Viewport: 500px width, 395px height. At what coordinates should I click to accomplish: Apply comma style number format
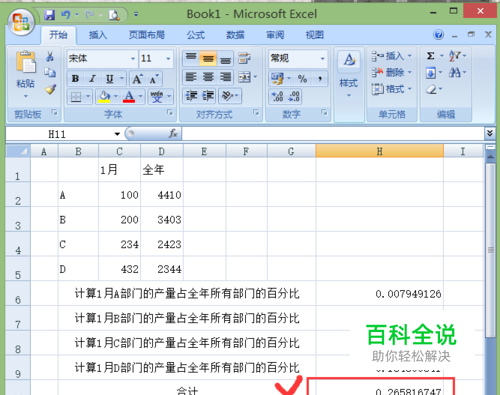pyautogui.click(x=320, y=79)
